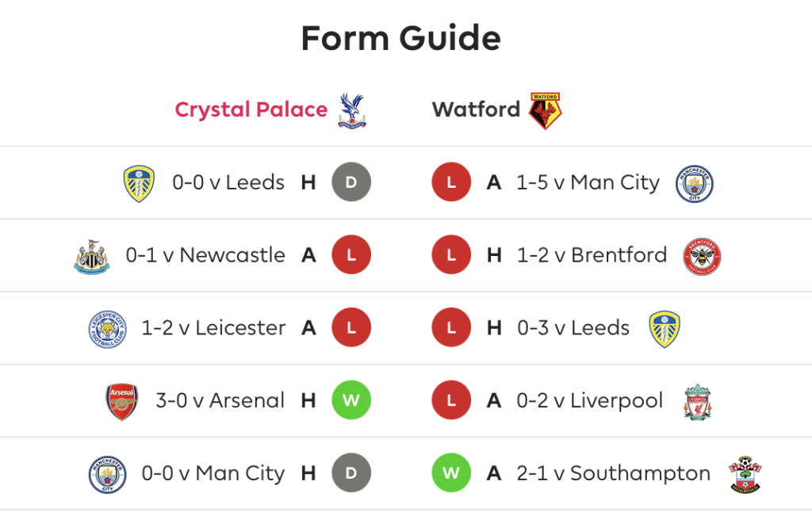Click the Form Guide heading

click(400, 38)
